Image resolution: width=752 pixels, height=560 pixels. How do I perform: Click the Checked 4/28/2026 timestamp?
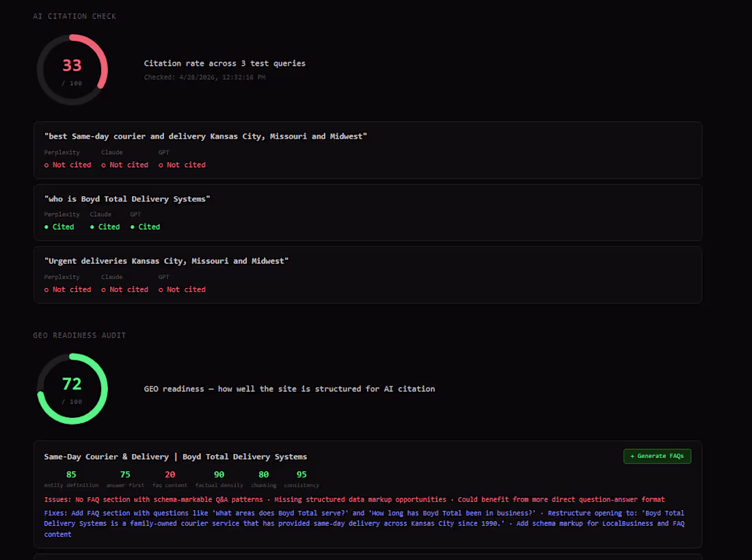coord(205,77)
